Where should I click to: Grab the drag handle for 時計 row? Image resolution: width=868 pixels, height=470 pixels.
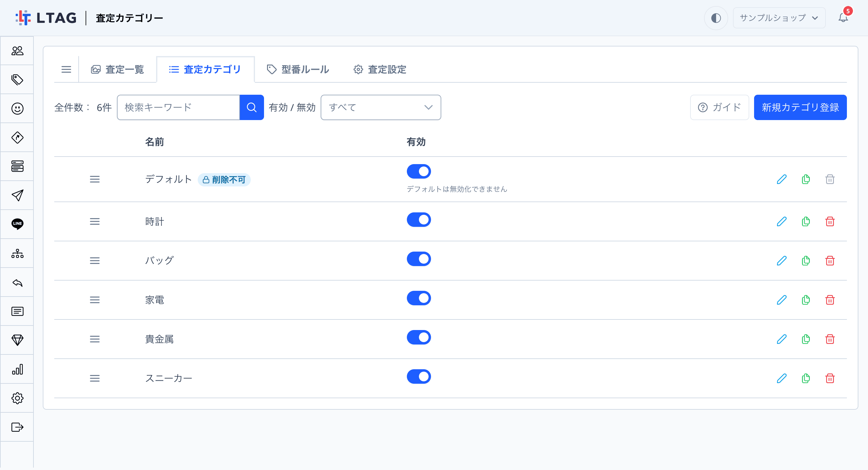coord(95,221)
